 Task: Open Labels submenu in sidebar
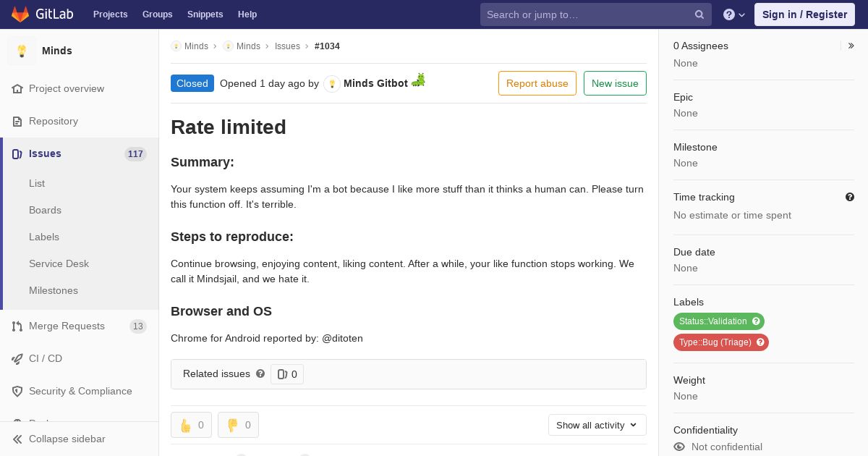(44, 237)
